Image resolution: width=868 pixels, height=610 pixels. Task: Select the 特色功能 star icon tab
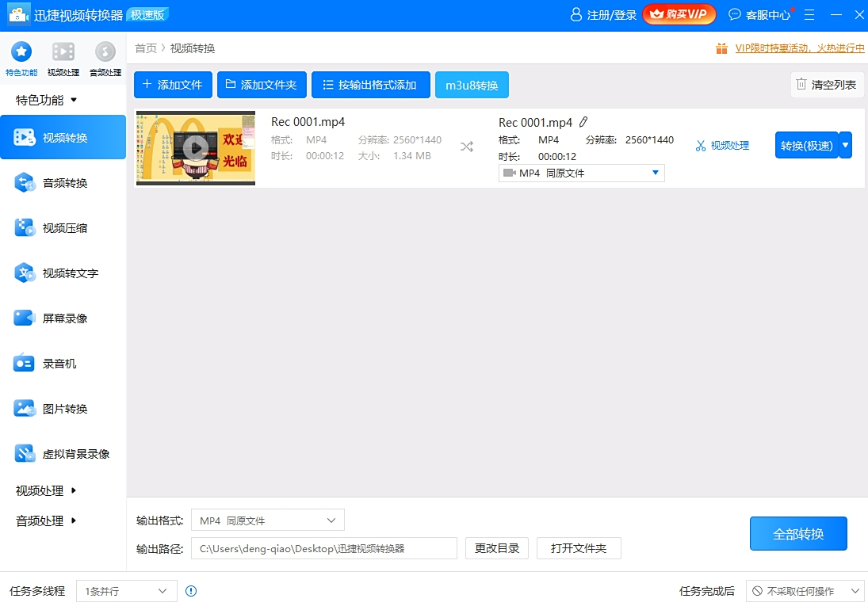point(21,58)
